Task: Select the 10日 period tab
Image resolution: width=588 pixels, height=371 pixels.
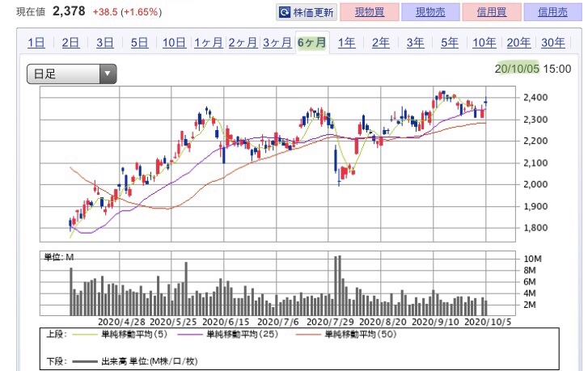Action: coord(174,43)
